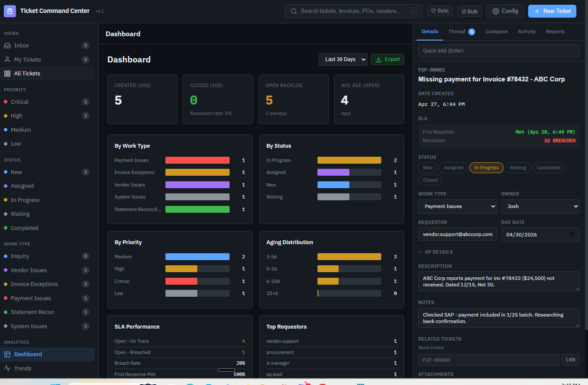Filter by New status in sidebar
Viewport: 588px width, 385px height.
[x=47, y=172]
